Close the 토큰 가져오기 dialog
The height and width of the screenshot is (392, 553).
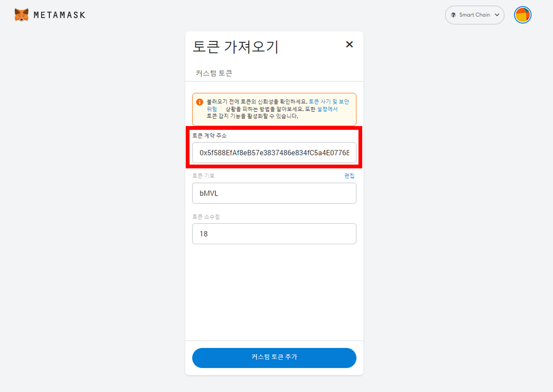tap(349, 44)
